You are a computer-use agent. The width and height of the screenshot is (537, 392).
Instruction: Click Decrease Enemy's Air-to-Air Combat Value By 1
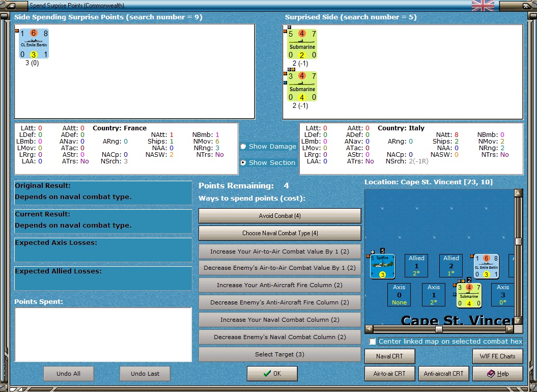(280, 268)
